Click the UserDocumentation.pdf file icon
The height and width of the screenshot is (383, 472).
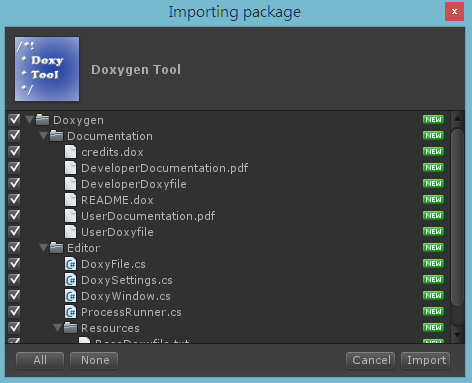coord(70,216)
